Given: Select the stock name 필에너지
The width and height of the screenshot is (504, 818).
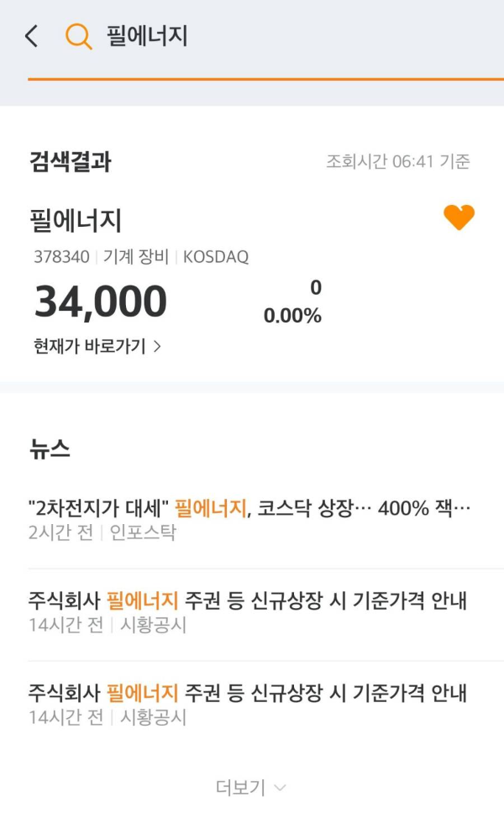Looking at the screenshot, I should click(x=72, y=219).
